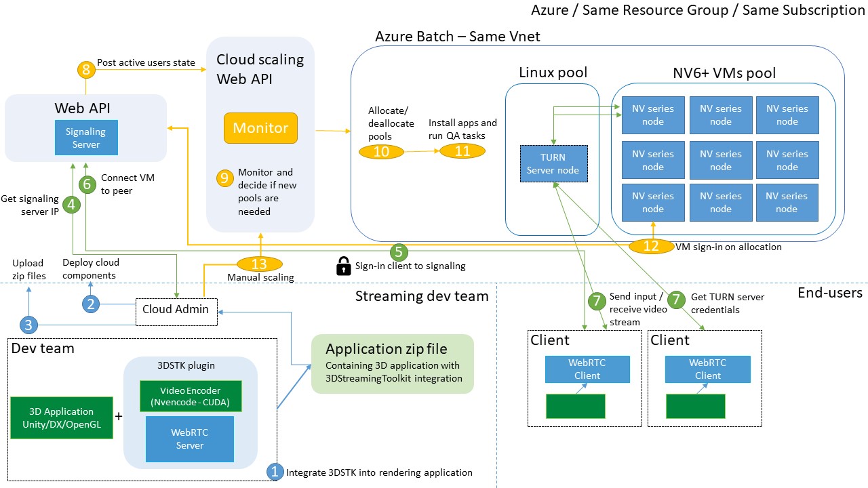The width and height of the screenshot is (868, 488).
Task: Click the padlock icon beside Sign-in client to signaling
Action: click(x=344, y=266)
